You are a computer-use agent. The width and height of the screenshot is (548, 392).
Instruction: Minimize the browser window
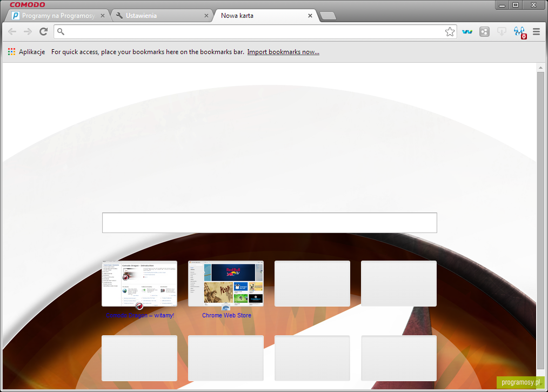click(502, 5)
